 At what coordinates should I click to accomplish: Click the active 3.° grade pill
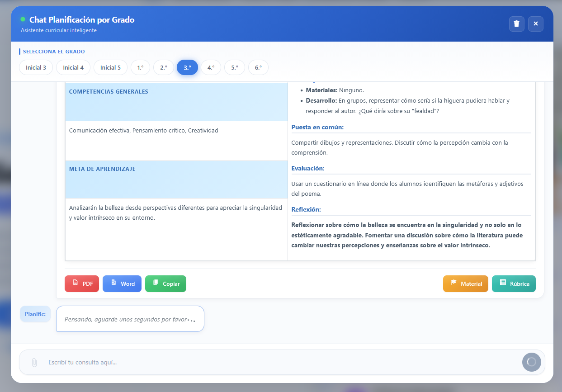click(187, 67)
